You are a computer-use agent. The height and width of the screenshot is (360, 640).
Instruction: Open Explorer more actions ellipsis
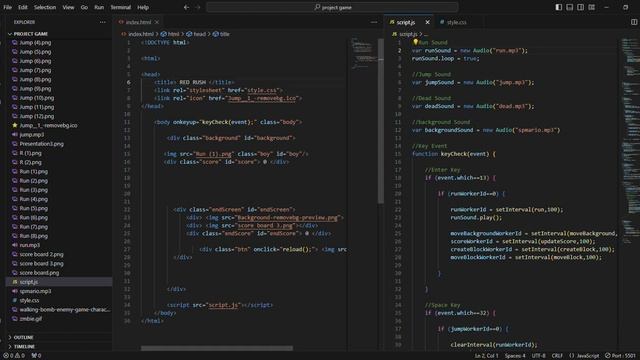coord(102,22)
